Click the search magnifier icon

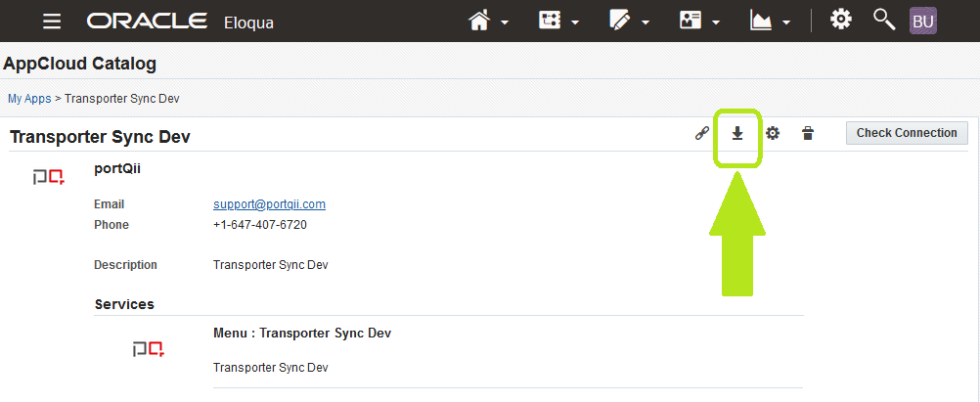pos(884,20)
